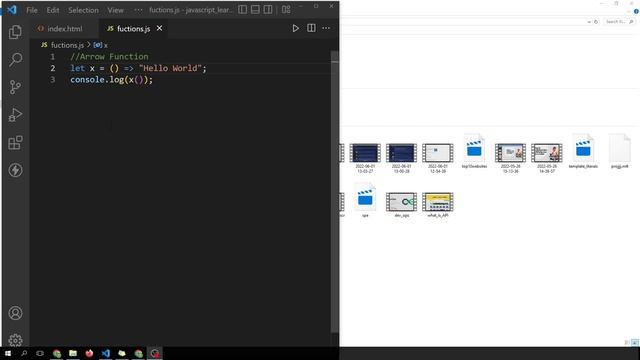Click refresh button beside Explorer address bar
Image resolution: width=640 pixels, height=360 pixels.
596,22
